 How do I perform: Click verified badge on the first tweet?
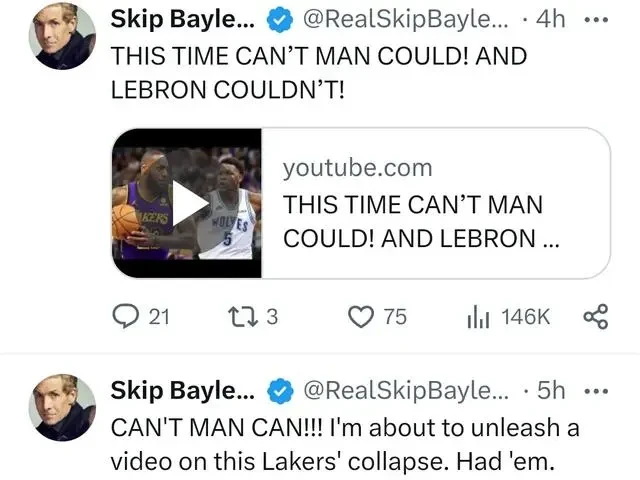[280, 20]
